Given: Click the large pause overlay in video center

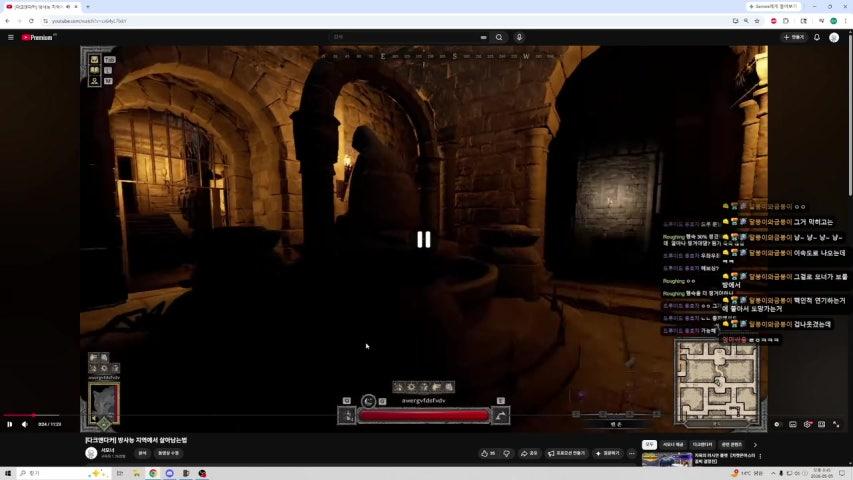Looking at the screenshot, I should [x=424, y=239].
